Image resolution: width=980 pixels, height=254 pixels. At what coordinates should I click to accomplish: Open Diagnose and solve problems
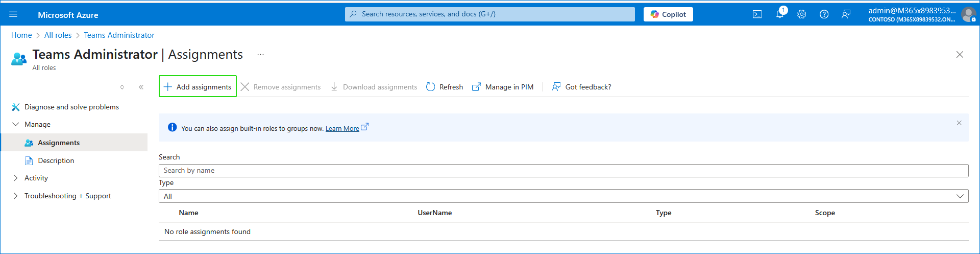[x=71, y=107]
